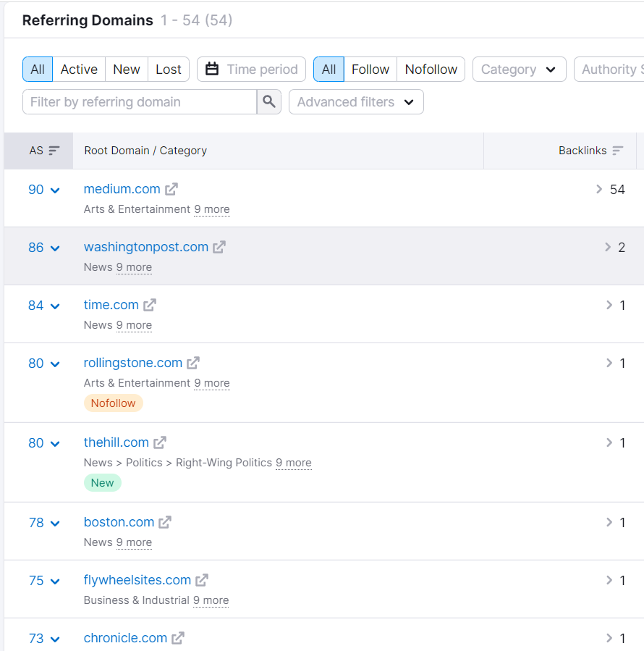This screenshot has width=644, height=651.
Task: Open the Time period picker
Action: coord(252,69)
